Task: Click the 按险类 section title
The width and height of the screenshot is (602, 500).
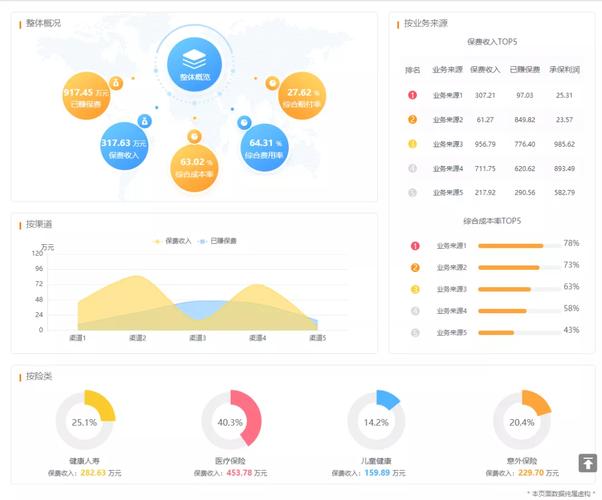Action: [39, 376]
